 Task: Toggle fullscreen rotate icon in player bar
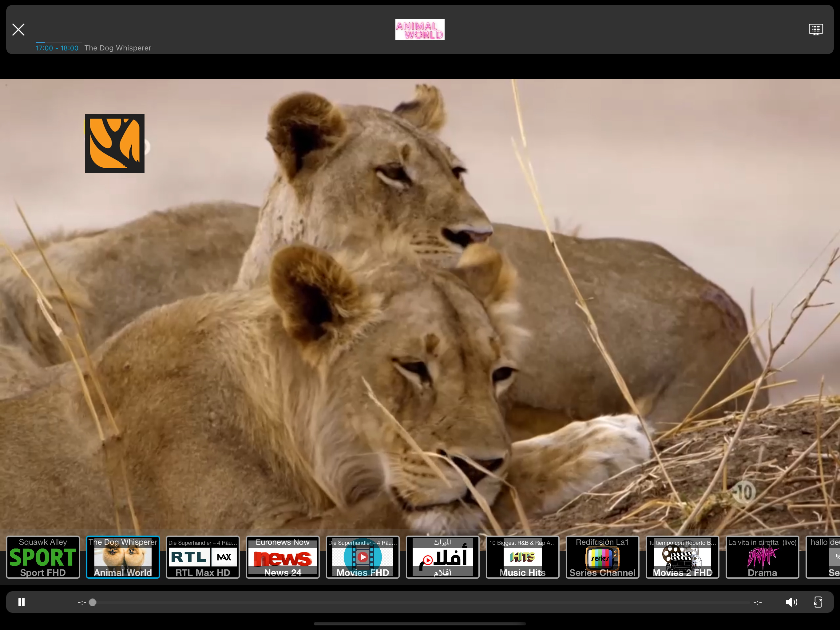[818, 602]
